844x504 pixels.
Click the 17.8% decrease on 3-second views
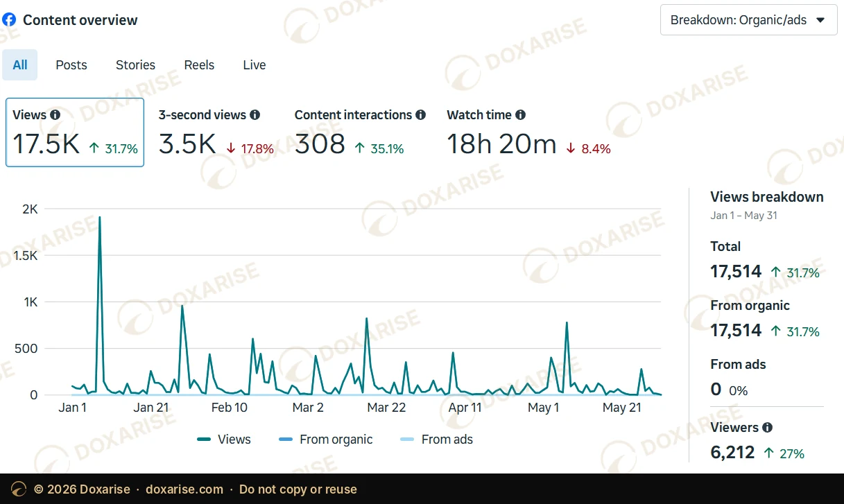[x=250, y=148]
